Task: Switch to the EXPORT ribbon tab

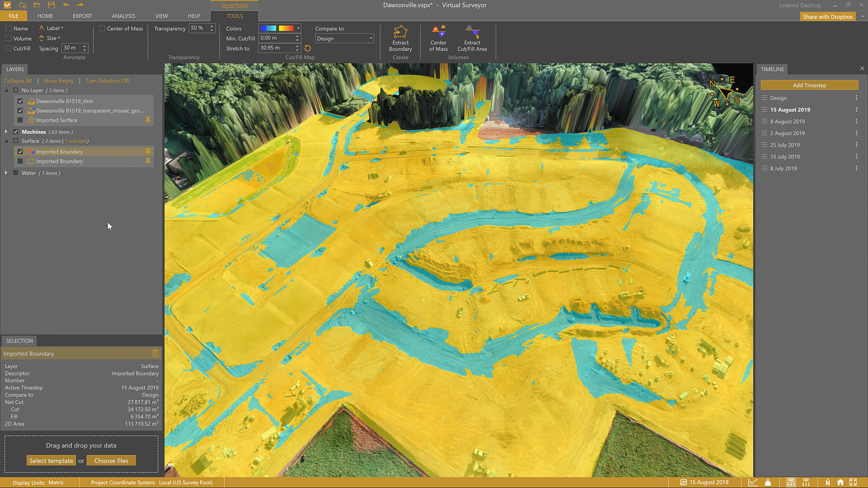Action: point(82,16)
